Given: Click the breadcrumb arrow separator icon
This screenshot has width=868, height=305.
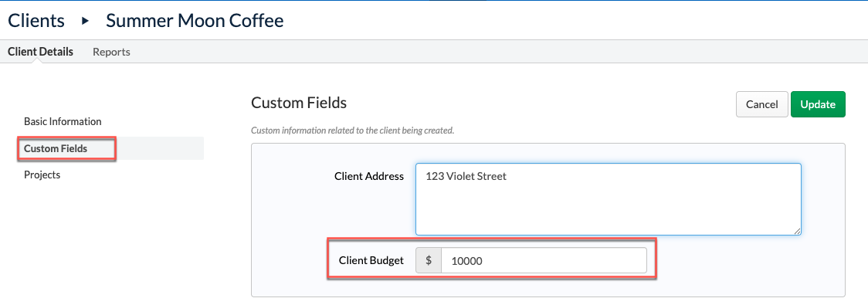Looking at the screenshot, I should coord(85,21).
